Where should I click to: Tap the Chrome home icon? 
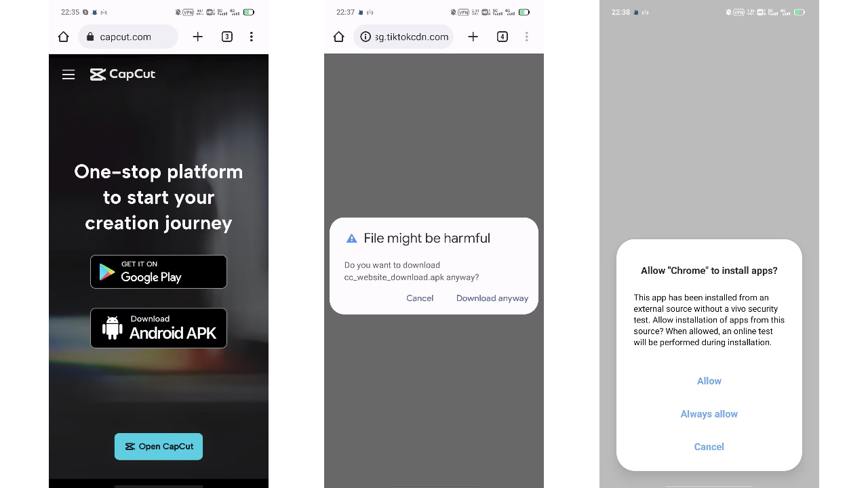[63, 37]
